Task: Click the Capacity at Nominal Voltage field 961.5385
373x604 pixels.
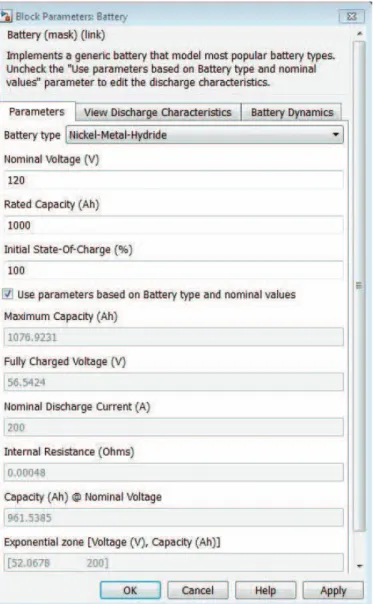Action: point(173,517)
